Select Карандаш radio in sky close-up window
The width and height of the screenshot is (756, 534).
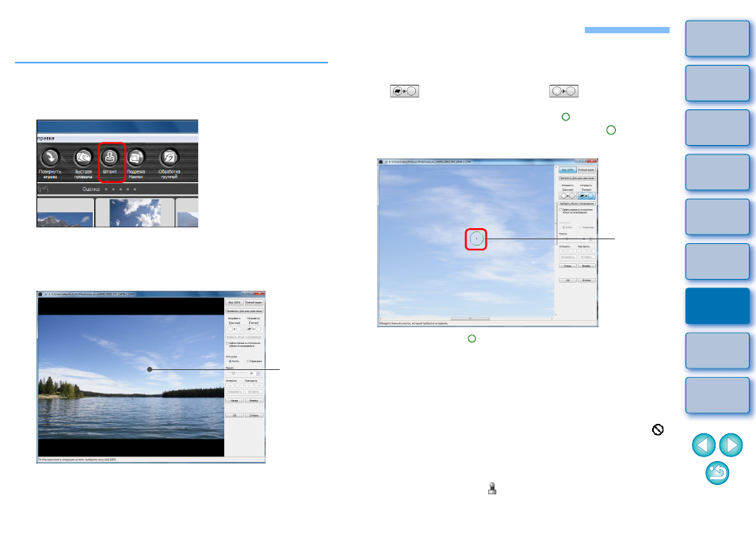(581, 227)
